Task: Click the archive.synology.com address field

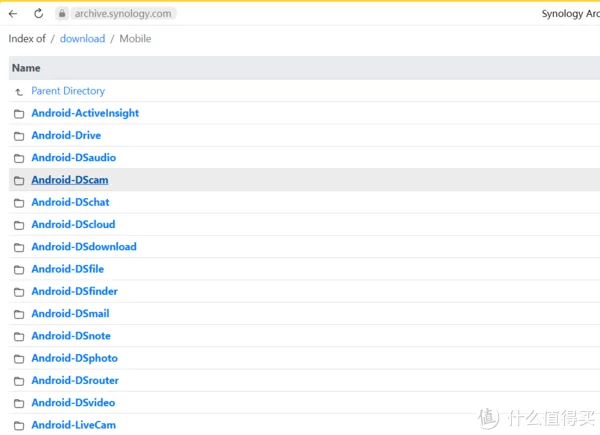Action: point(123,14)
